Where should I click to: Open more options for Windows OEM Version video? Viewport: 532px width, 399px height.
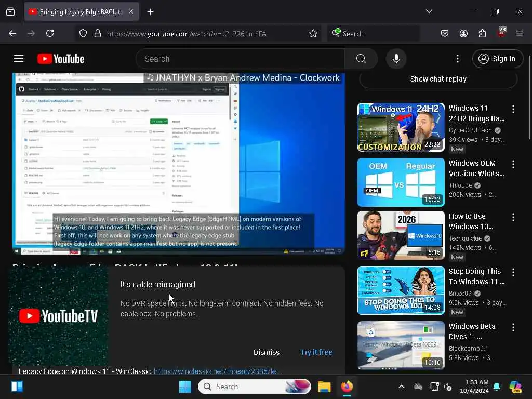point(513,164)
